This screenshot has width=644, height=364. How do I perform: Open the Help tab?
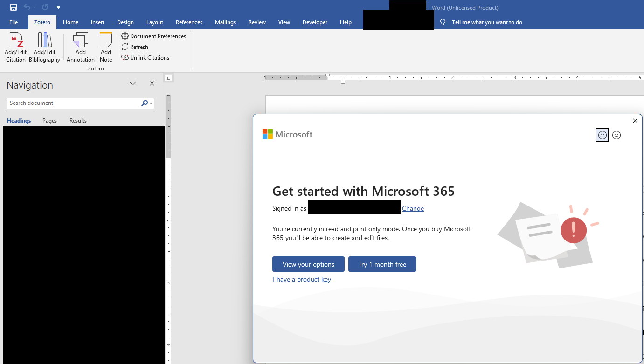coord(346,22)
